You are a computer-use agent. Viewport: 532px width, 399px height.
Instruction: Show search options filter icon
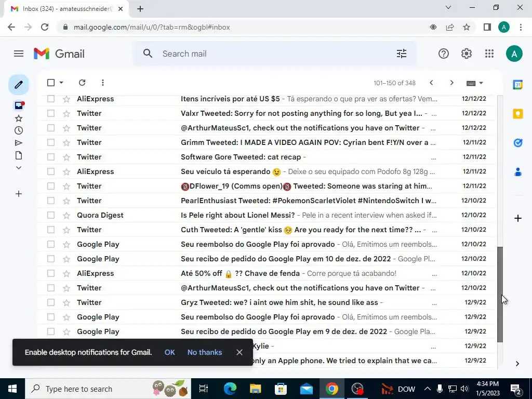(402, 54)
